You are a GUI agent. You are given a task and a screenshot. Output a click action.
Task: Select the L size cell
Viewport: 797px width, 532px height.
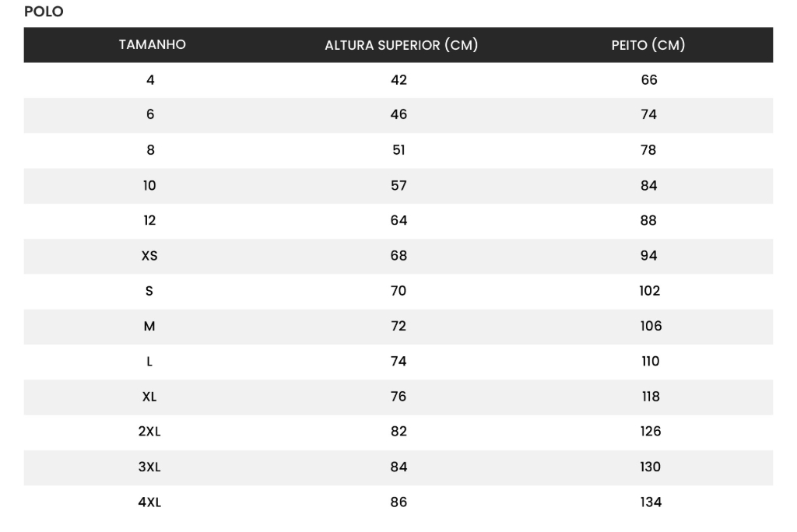pos(149,362)
